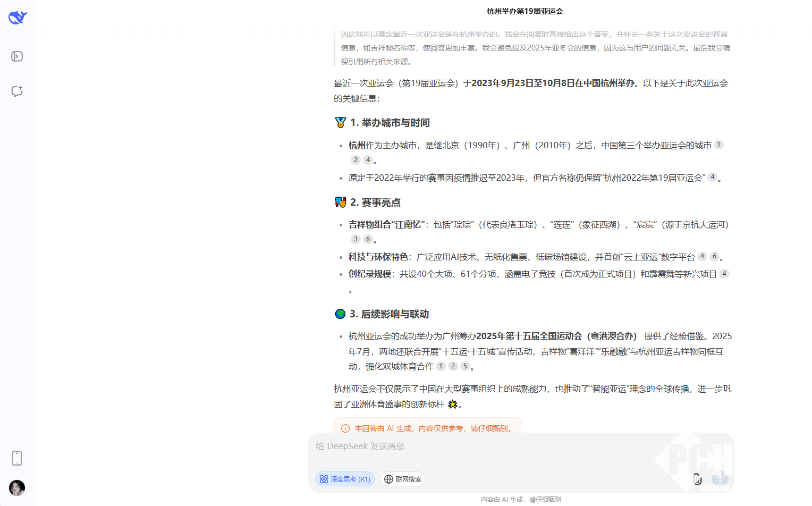Open the user profile avatar
812x506 pixels.
point(17,487)
